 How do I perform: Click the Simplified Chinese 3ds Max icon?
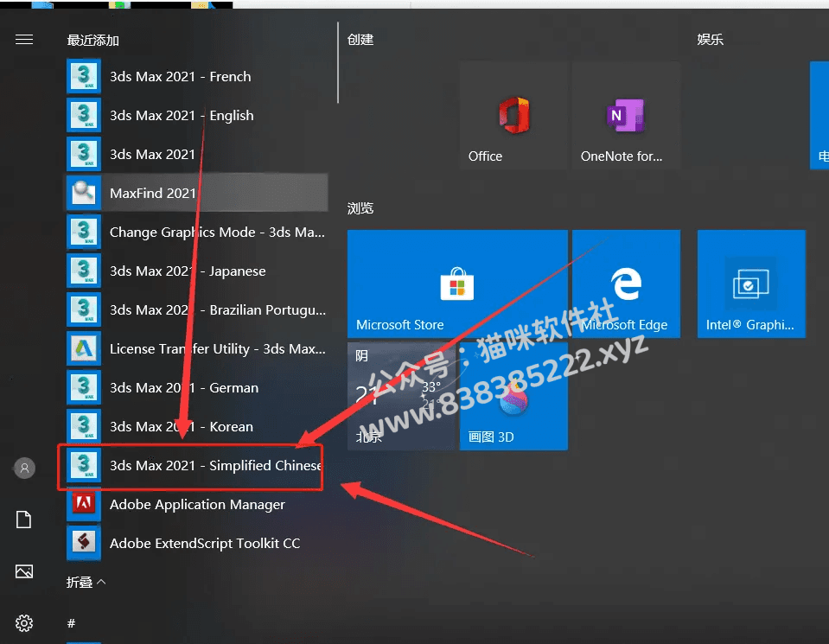click(x=84, y=465)
